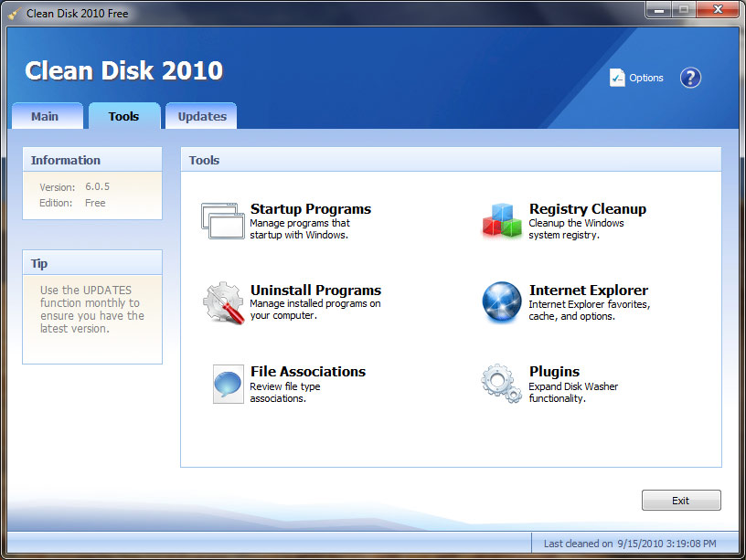Open the Internet Explorer heading link
This screenshot has width=746, height=560.
click(x=589, y=290)
